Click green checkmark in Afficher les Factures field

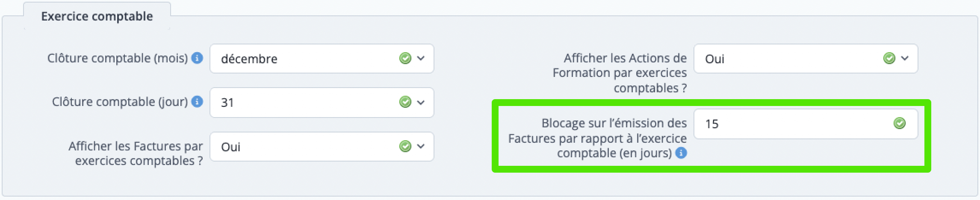click(x=405, y=147)
